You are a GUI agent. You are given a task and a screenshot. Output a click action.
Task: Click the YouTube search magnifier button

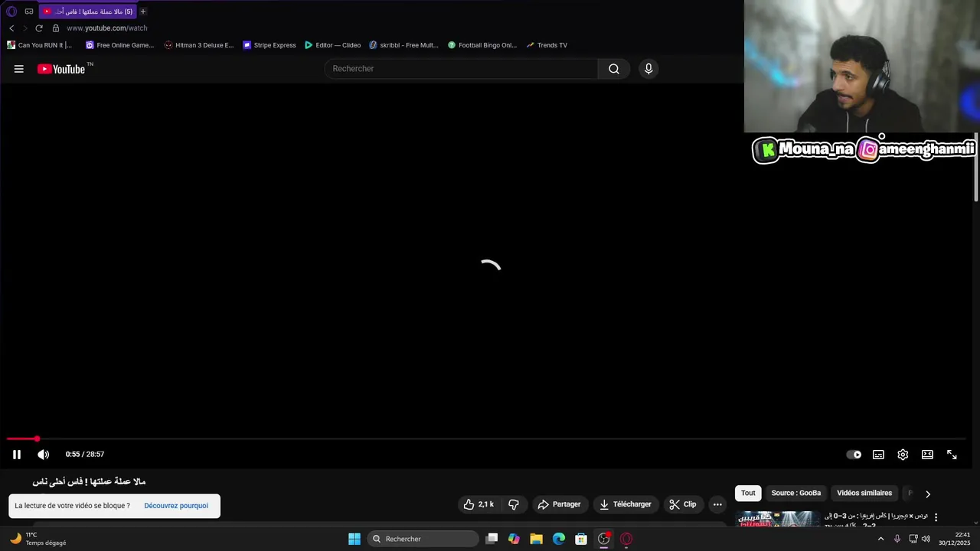[614, 69]
